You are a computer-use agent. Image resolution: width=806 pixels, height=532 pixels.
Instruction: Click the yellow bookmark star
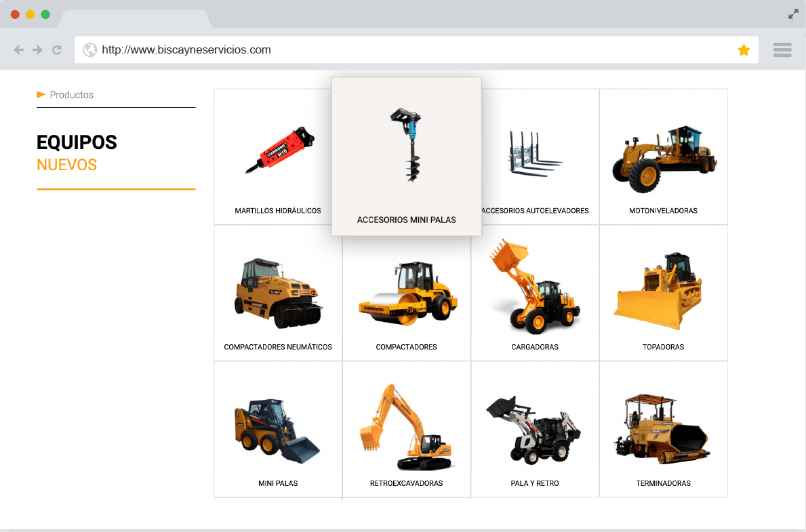(x=744, y=50)
